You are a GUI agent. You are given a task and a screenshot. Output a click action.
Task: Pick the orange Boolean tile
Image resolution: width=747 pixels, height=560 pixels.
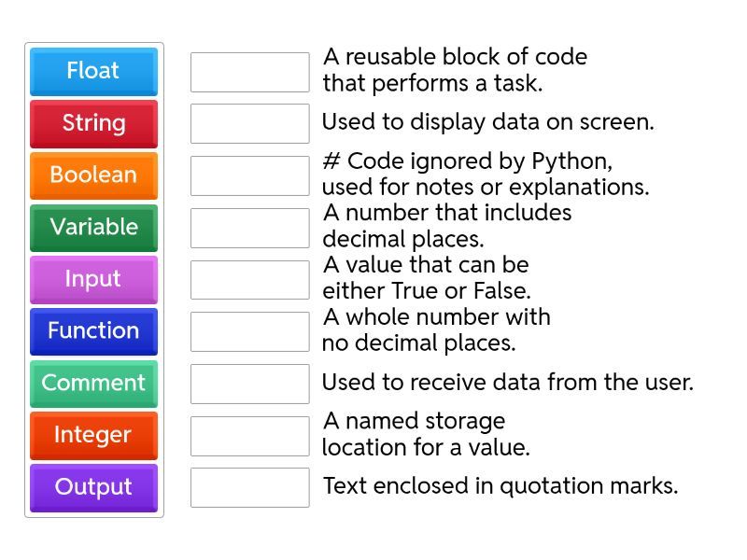point(93,175)
